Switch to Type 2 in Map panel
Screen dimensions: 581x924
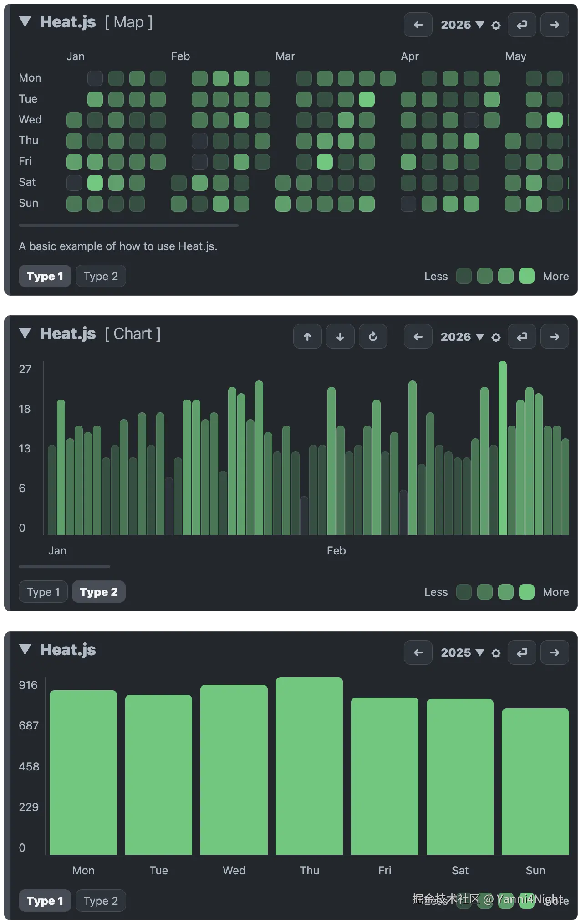coord(101,276)
